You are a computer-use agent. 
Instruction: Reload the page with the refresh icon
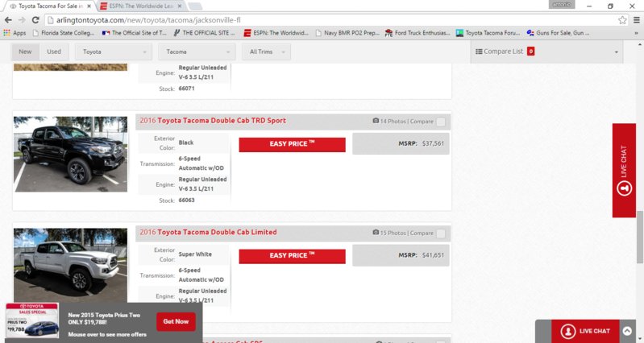(35, 20)
